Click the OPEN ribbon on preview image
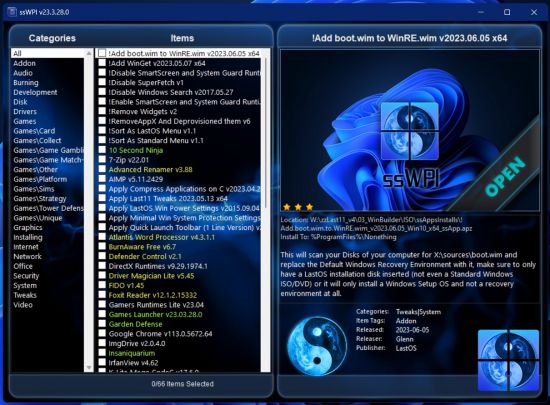 (505, 176)
